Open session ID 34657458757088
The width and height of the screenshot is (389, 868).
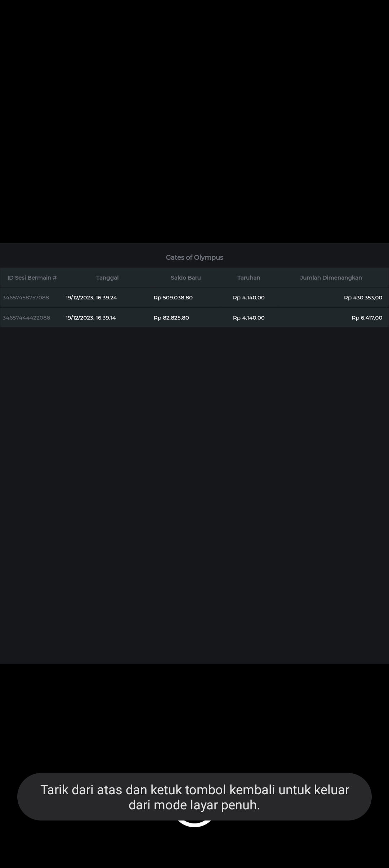point(26,298)
